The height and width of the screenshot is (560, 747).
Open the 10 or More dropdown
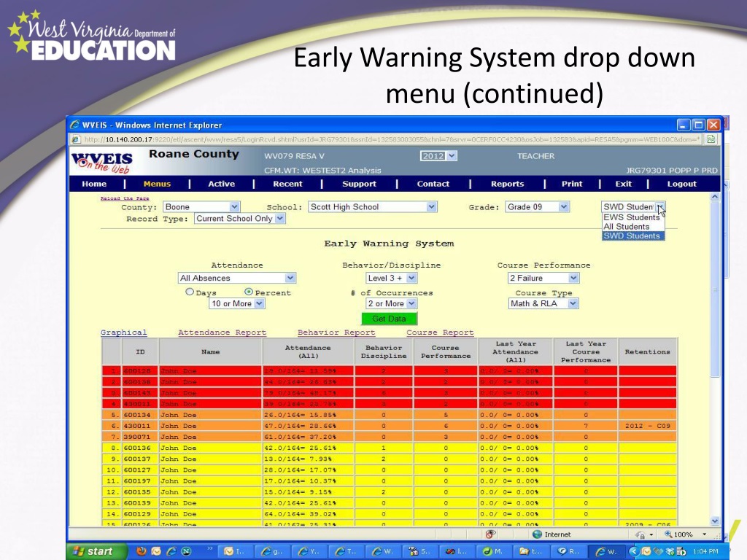237,303
